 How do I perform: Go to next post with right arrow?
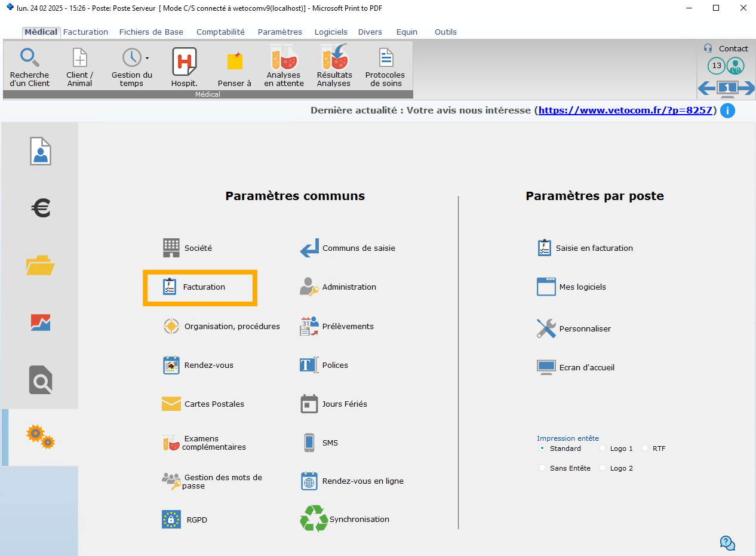pos(746,88)
